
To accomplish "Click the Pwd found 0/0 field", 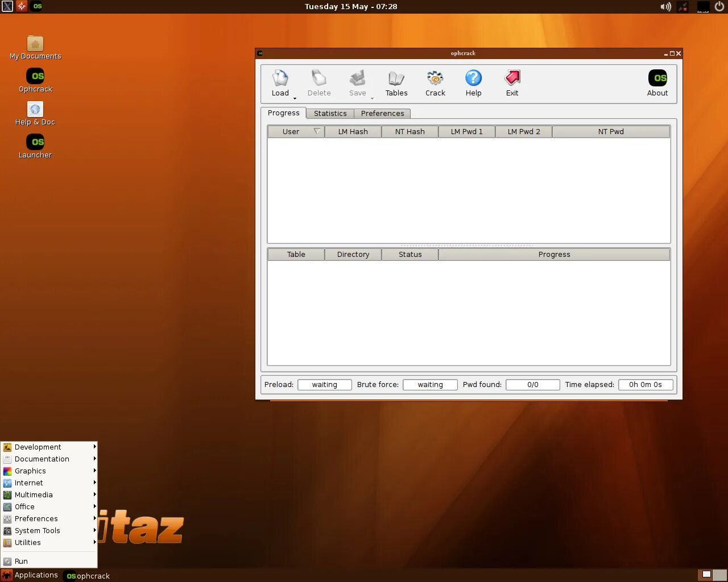I will pos(532,385).
